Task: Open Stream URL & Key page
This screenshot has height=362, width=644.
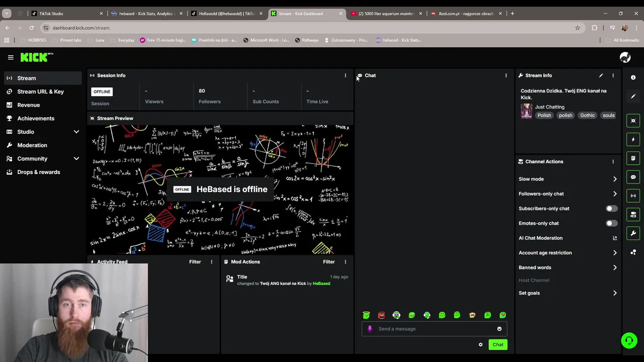Action: [x=43, y=92]
